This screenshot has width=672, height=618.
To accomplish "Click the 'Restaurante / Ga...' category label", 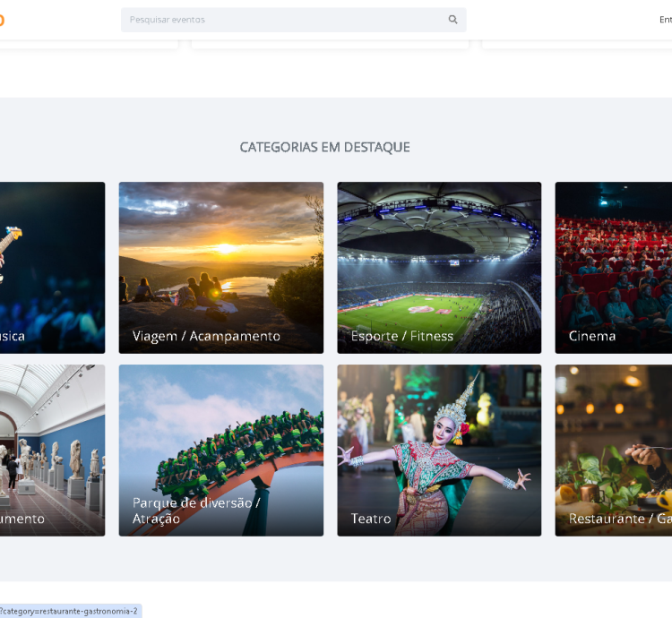I will click(x=620, y=519).
